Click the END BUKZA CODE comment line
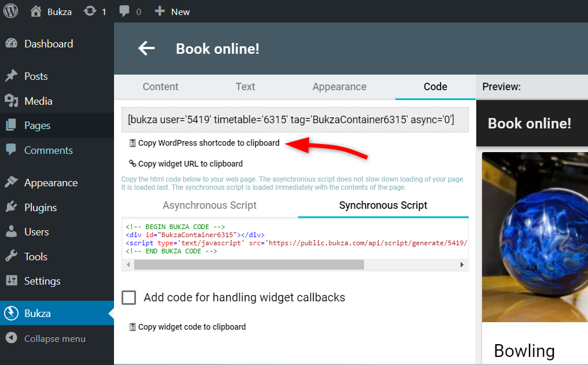 click(x=171, y=251)
